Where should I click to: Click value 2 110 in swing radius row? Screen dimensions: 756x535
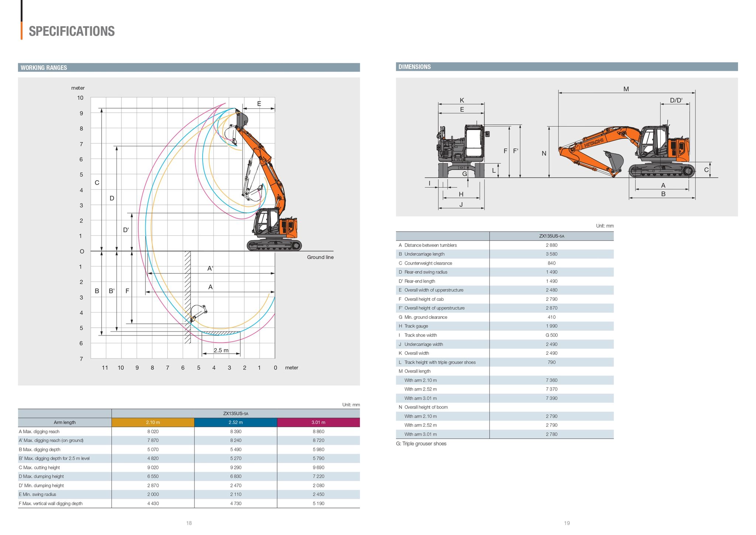pos(236,494)
